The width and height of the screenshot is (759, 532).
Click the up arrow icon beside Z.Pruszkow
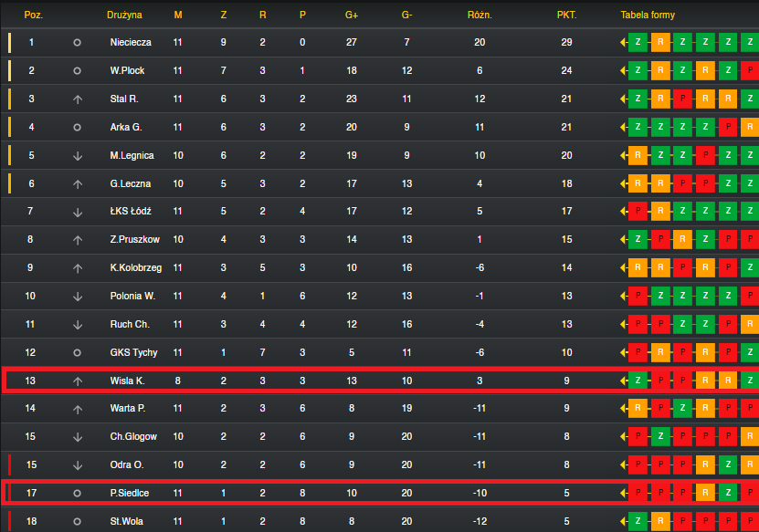pyautogui.click(x=78, y=240)
